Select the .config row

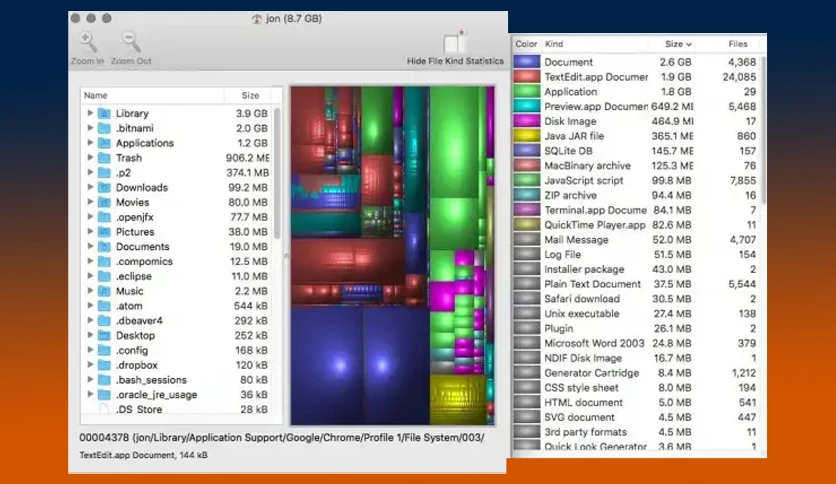coord(178,350)
